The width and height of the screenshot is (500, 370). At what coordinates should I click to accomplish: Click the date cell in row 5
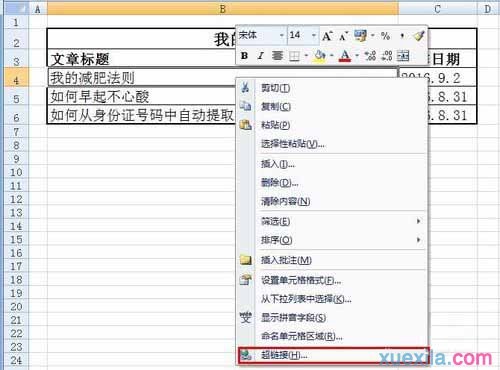pos(452,96)
